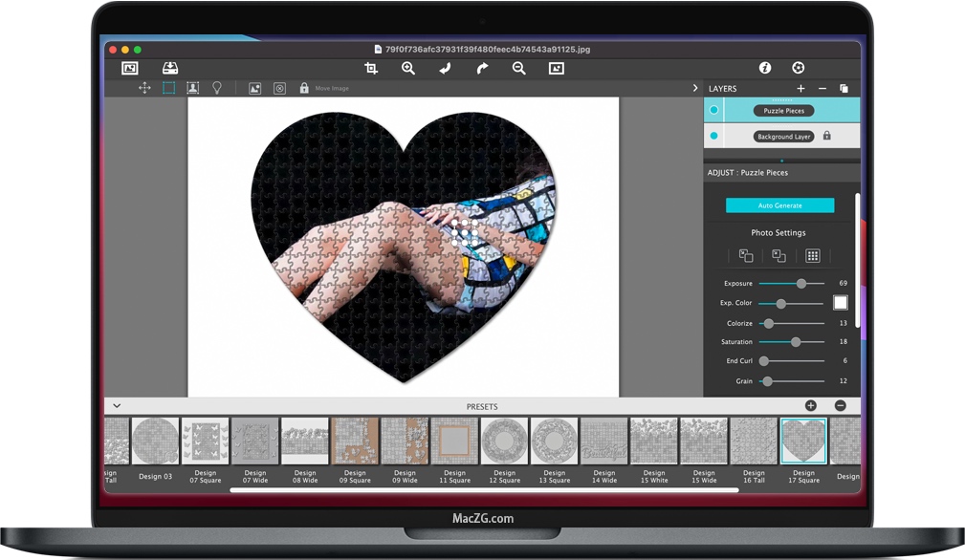Open the Exp. Color swatch
965x560 pixels.
(839, 303)
